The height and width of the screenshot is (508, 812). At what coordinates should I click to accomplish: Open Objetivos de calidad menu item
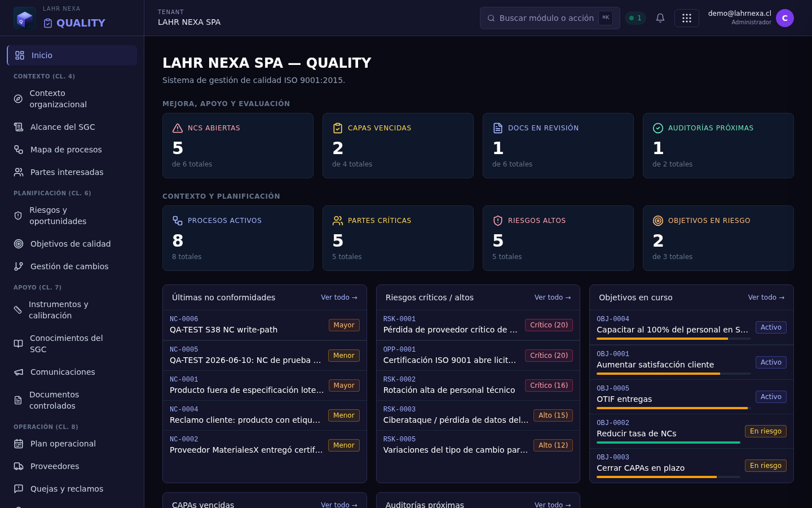pos(72,244)
